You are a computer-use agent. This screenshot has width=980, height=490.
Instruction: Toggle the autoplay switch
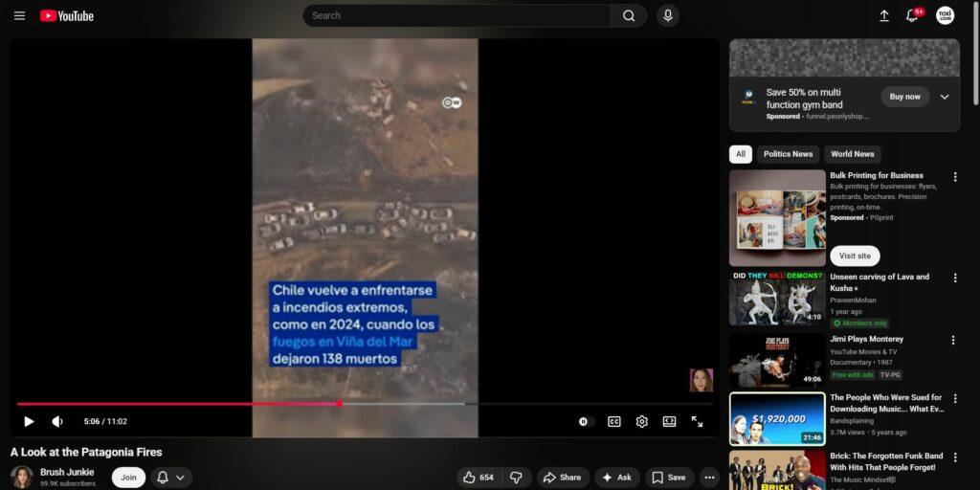[585, 421]
